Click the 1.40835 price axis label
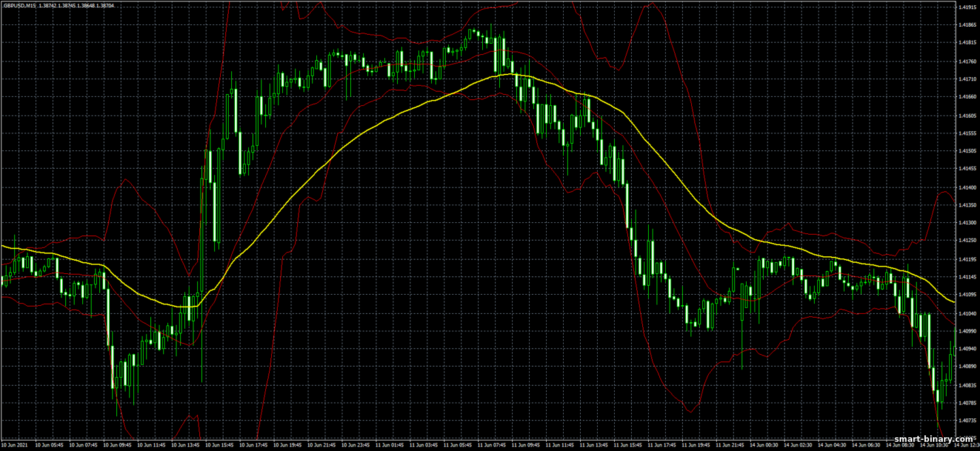The height and width of the screenshot is (451, 980). (x=968, y=385)
